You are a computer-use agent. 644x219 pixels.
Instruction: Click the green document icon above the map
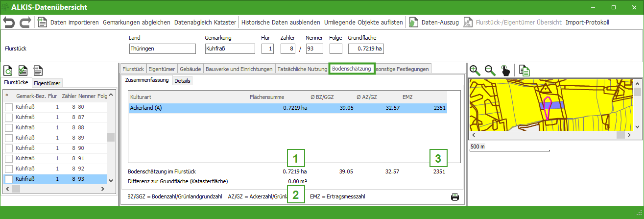[524, 71]
